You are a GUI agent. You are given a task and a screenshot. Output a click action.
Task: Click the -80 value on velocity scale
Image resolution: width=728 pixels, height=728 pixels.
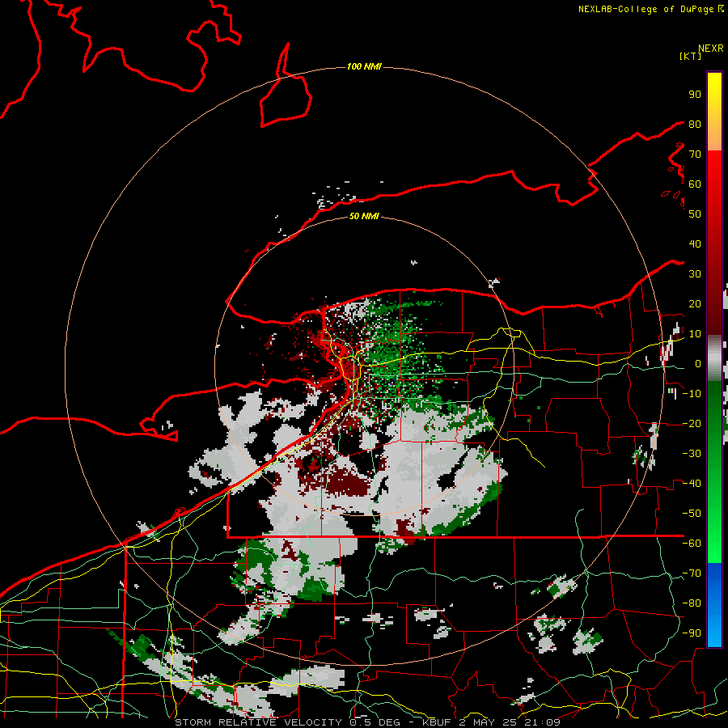692,603
